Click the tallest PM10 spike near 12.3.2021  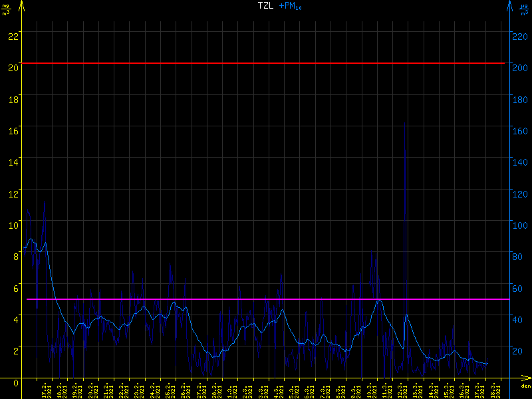click(x=404, y=124)
